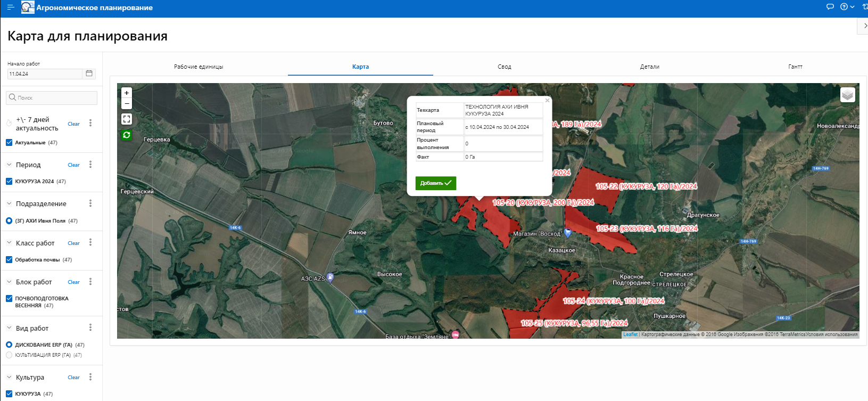Select КУЛЬТИВАЦИЯ ERP (ГА) radio option

[x=9, y=355]
